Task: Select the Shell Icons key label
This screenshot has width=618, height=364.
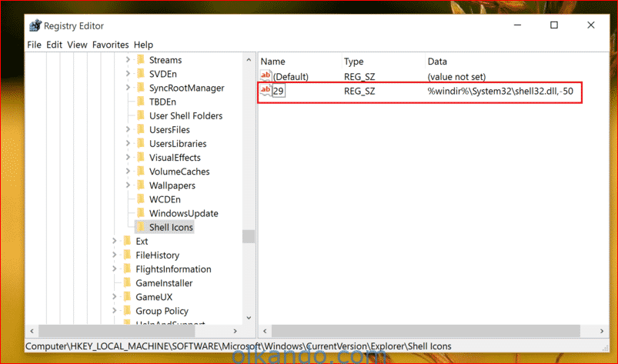Action: 171,227
